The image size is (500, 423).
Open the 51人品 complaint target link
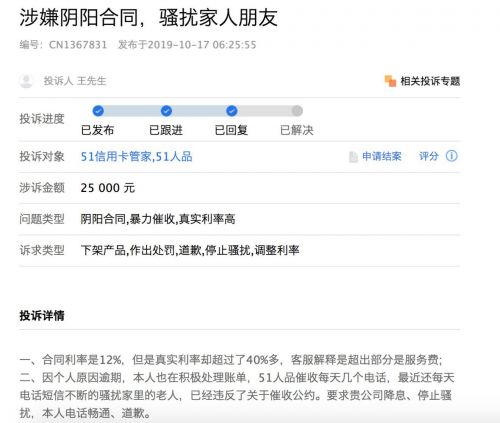click(x=174, y=156)
